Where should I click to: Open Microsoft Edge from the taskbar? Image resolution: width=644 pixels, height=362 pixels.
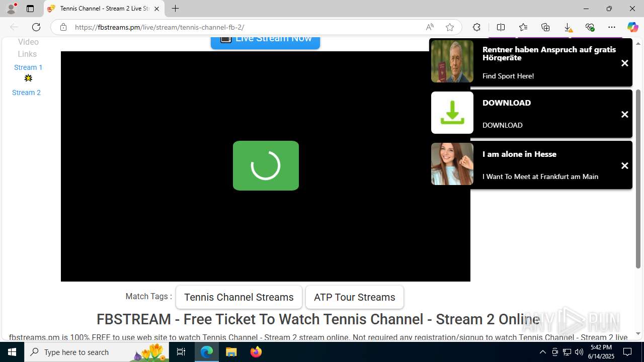[207, 352]
